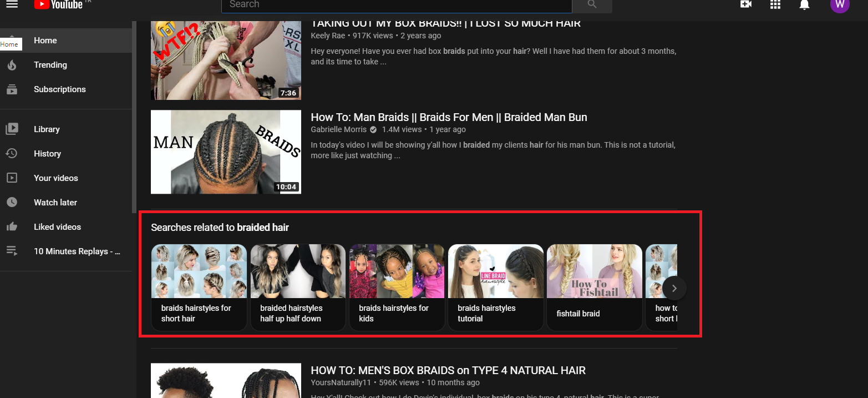The width and height of the screenshot is (868, 398).
Task: Select 'braids hairstyles for kids' card
Action: (x=397, y=288)
